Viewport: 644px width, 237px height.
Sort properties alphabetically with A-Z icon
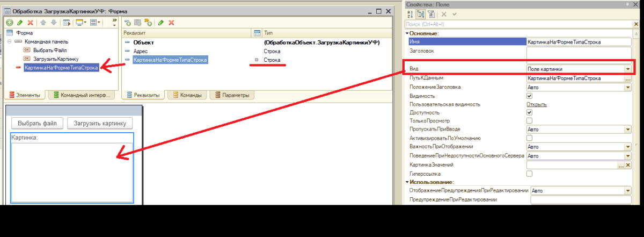[x=411, y=15]
